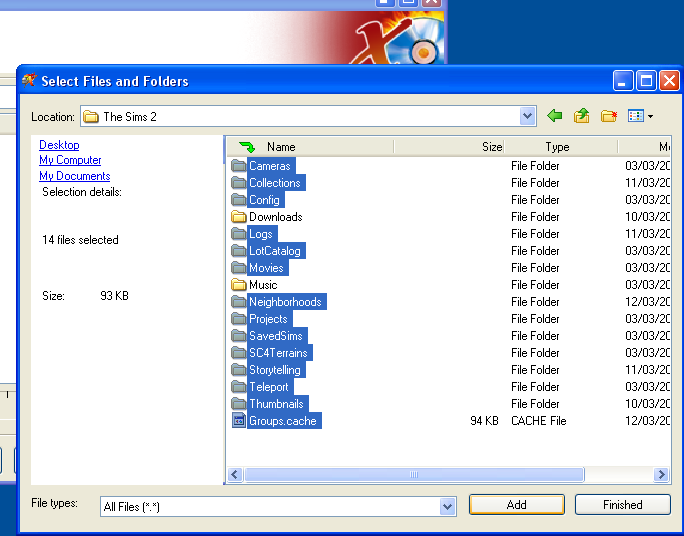Select the Teleport folder name
The image size is (684, 536).
pos(269,387)
